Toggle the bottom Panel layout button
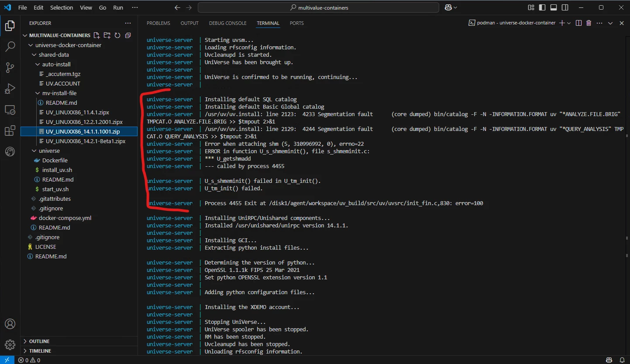This screenshot has width=630, height=364. [554, 7]
